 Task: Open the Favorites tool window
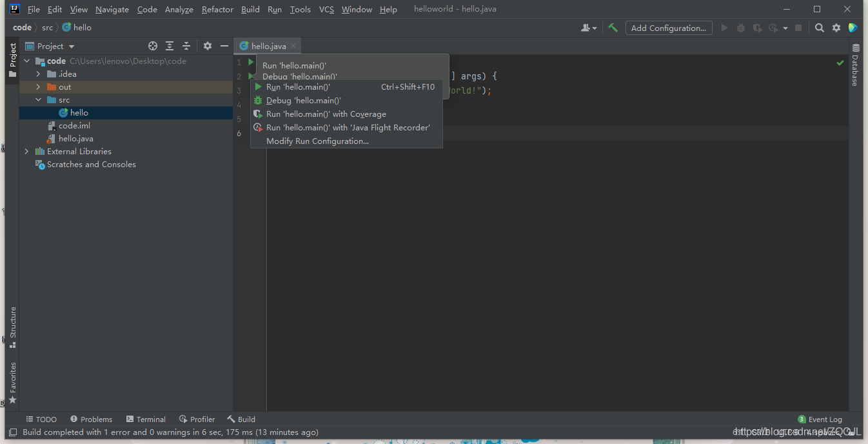[13, 383]
